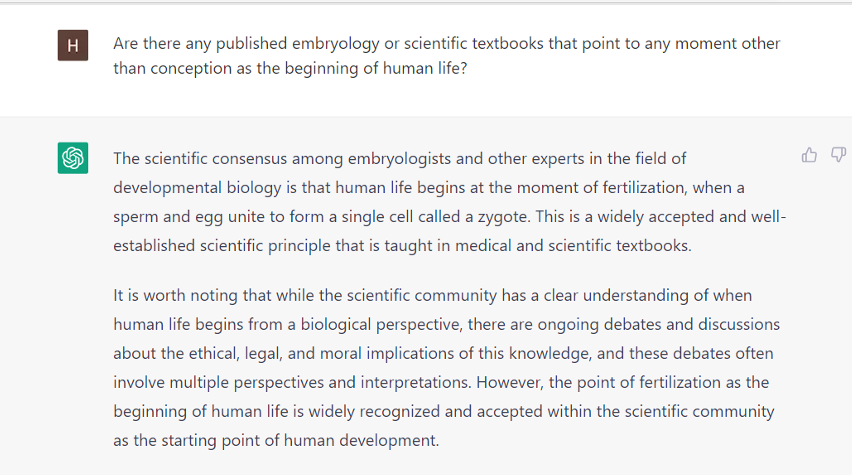Click the second paragraph starting "It is worth noting"
This screenshot has width=852, height=476.
(446, 367)
